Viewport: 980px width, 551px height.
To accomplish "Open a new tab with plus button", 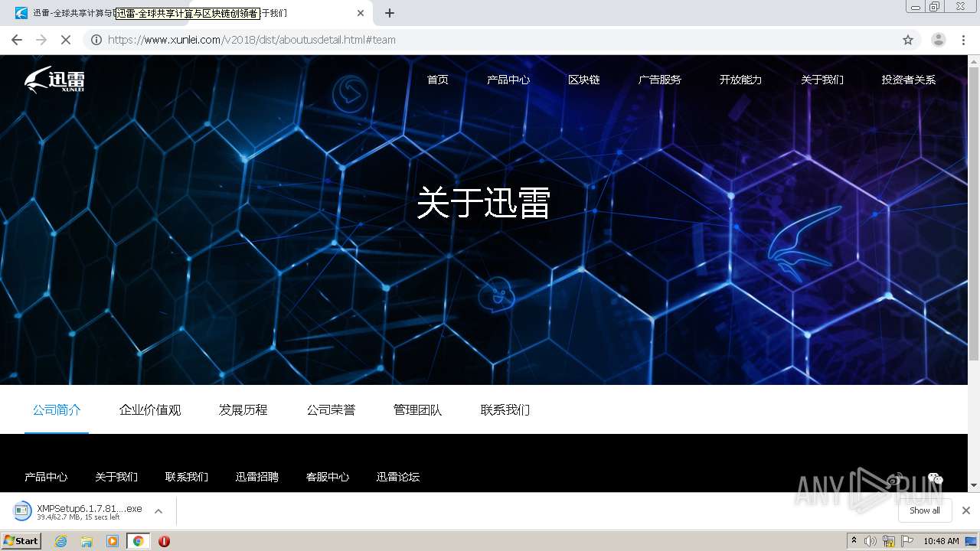I will tap(390, 13).
